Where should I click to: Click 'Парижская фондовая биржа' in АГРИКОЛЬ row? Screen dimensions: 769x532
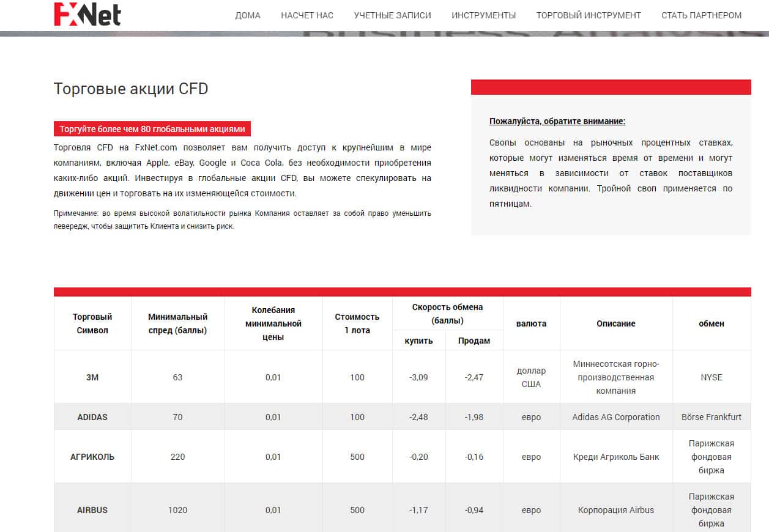(x=711, y=457)
